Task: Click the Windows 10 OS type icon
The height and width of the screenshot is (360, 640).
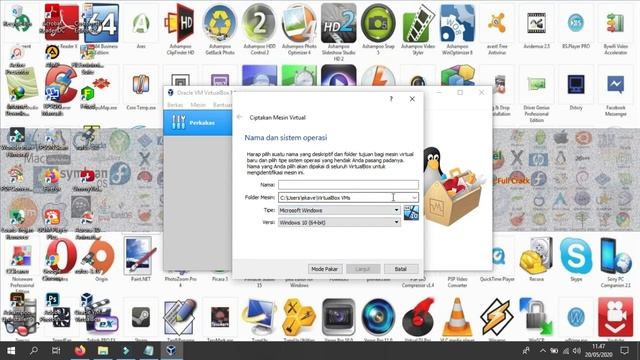Action: point(411,213)
